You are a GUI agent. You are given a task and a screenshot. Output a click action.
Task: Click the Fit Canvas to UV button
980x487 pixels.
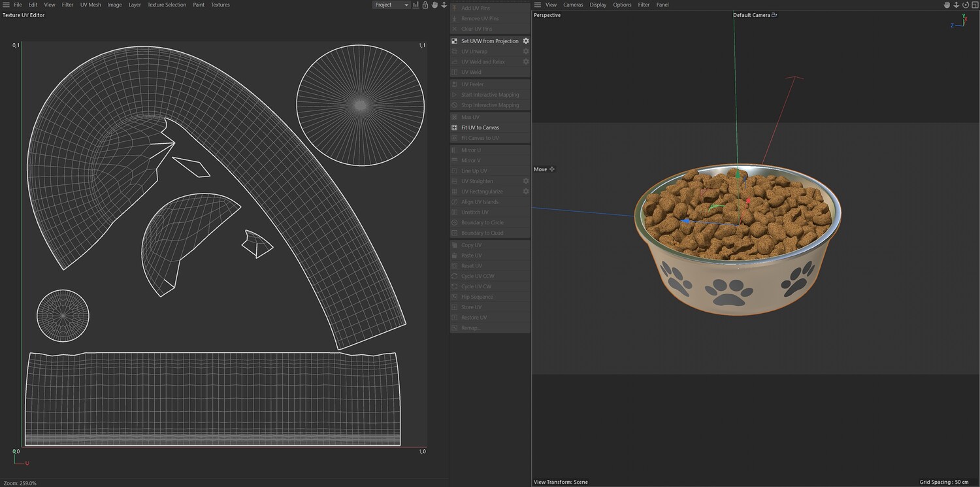(490, 138)
